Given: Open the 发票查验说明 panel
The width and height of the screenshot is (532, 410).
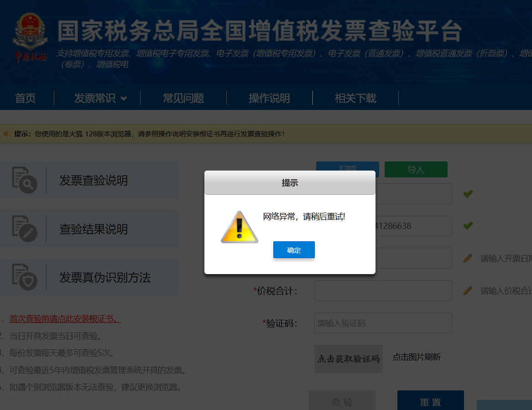Looking at the screenshot, I should pyautogui.click(x=89, y=180).
